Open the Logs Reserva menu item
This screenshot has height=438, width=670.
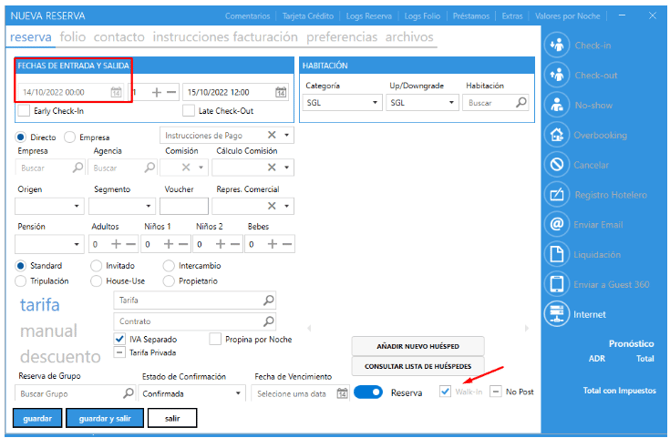tap(370, 17)
